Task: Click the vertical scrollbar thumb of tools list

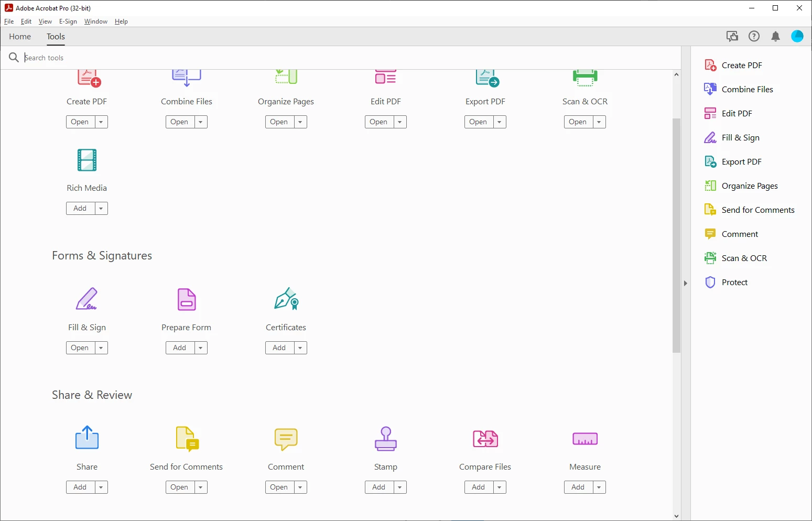Action: [x=676, y=235]
